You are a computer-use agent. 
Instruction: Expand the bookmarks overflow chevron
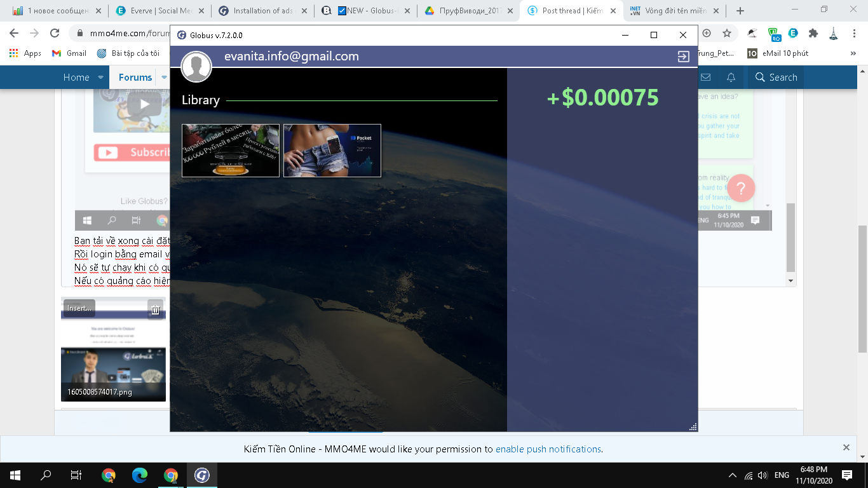point(853,53)
